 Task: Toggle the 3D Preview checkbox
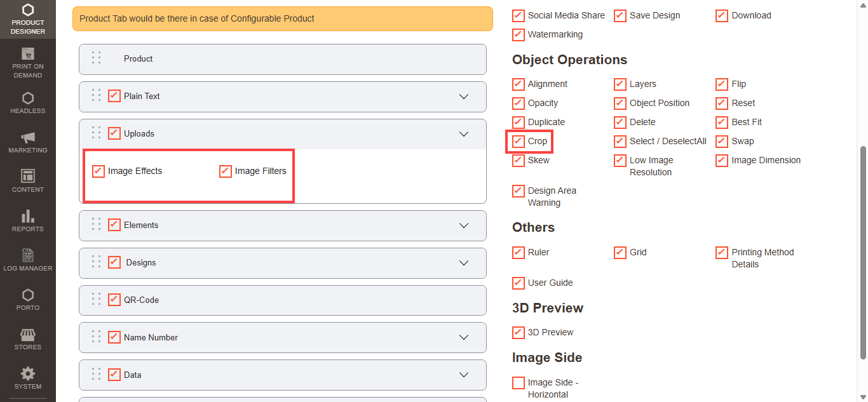[x=519, y=332]
